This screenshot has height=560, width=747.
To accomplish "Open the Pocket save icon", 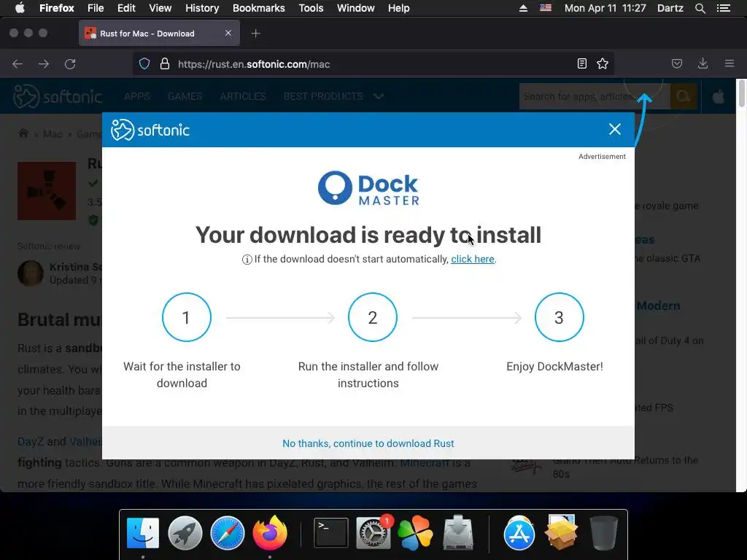I will [x=677, y=64].
